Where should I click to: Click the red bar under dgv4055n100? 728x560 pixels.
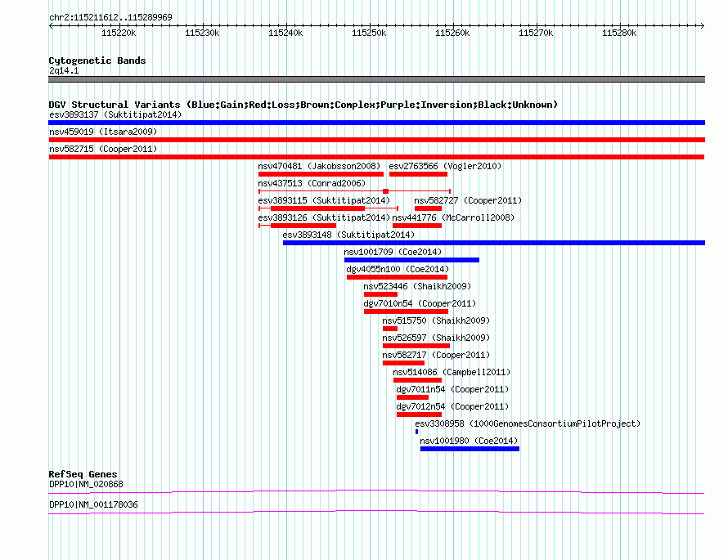[x=397, y=277]
